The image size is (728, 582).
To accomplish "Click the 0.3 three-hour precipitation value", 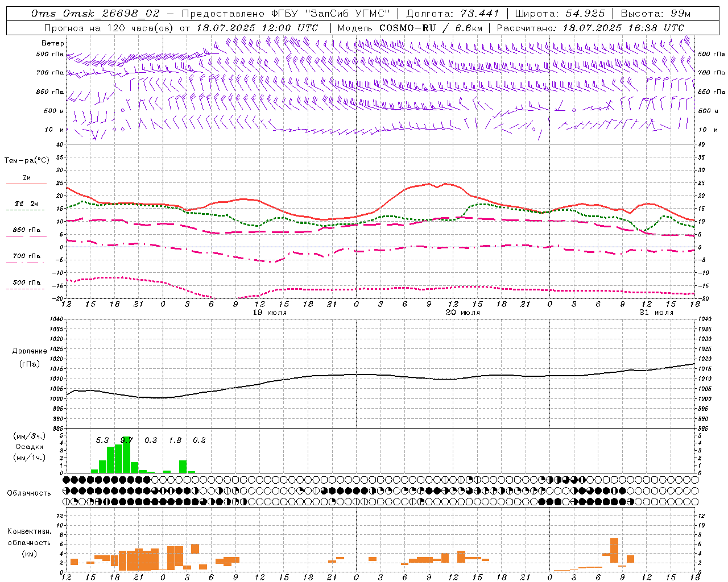I will pyautogui.click(x=151, y=440).
